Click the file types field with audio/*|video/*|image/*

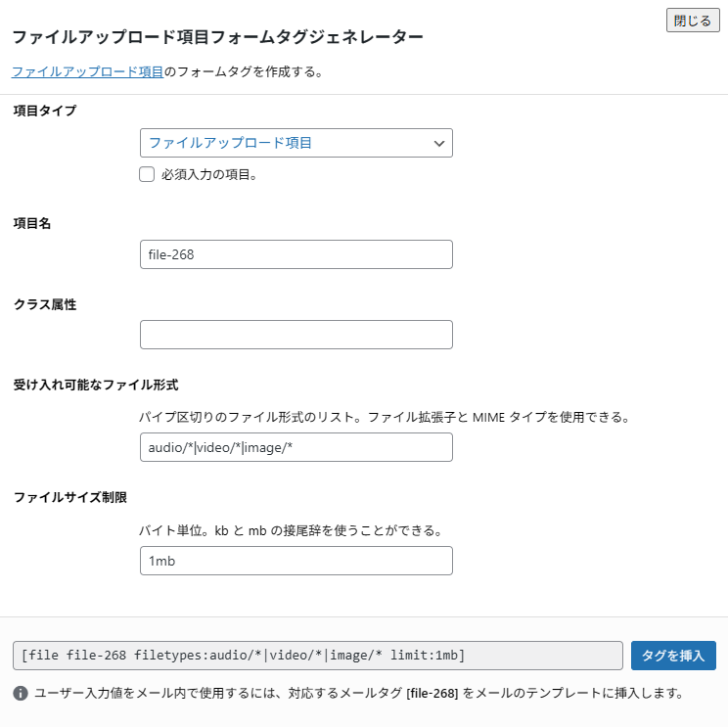click(296, 447)
